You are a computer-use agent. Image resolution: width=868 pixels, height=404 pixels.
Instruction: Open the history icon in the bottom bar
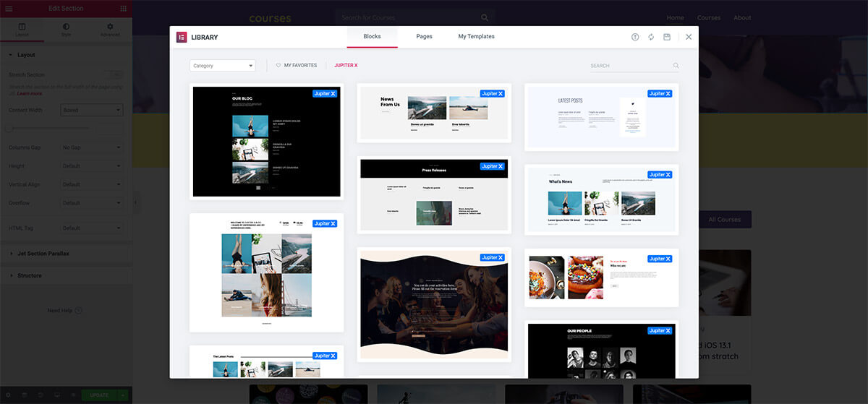41,395
